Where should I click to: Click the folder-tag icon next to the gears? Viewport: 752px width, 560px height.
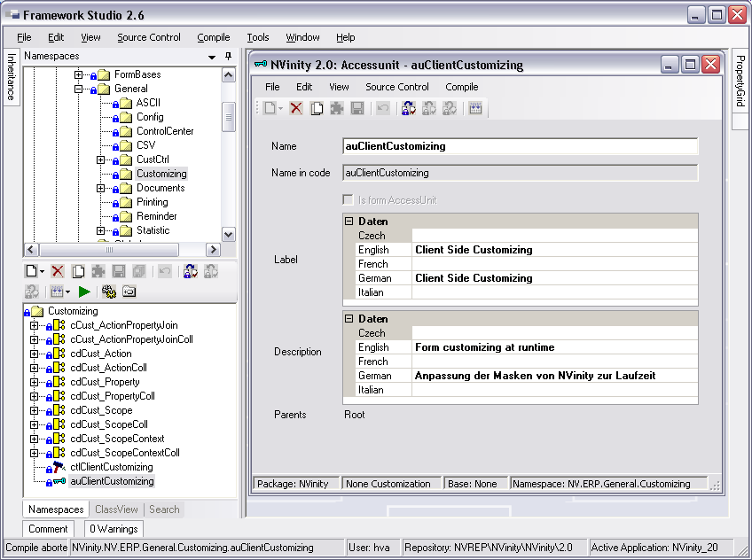129,292
